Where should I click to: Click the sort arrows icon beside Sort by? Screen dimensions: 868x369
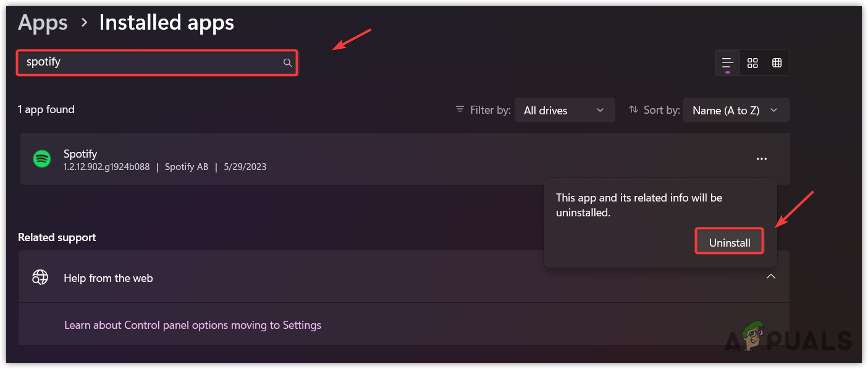[x=633, y=109]
